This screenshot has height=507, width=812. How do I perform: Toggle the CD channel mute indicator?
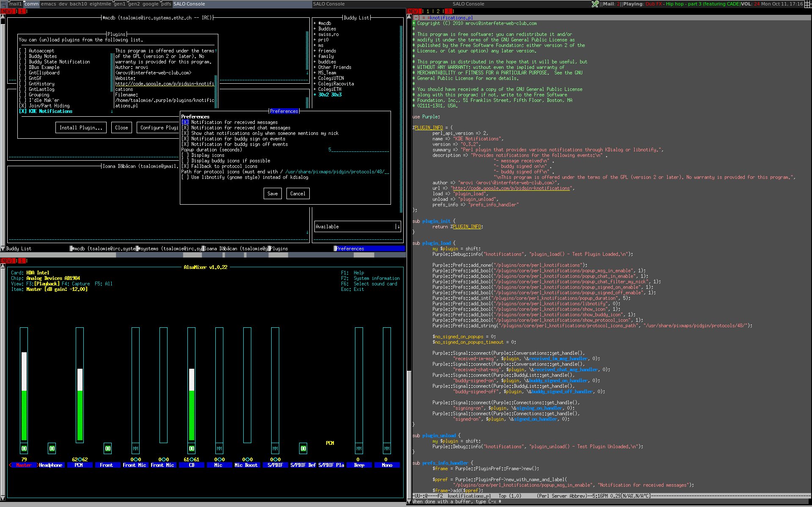tap(191, 448)
